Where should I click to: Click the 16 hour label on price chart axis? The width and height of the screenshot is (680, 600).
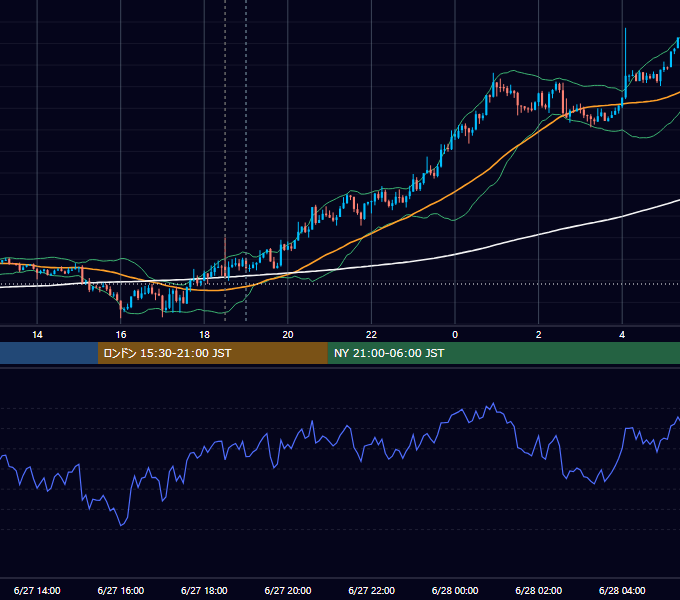pos(121,335)
